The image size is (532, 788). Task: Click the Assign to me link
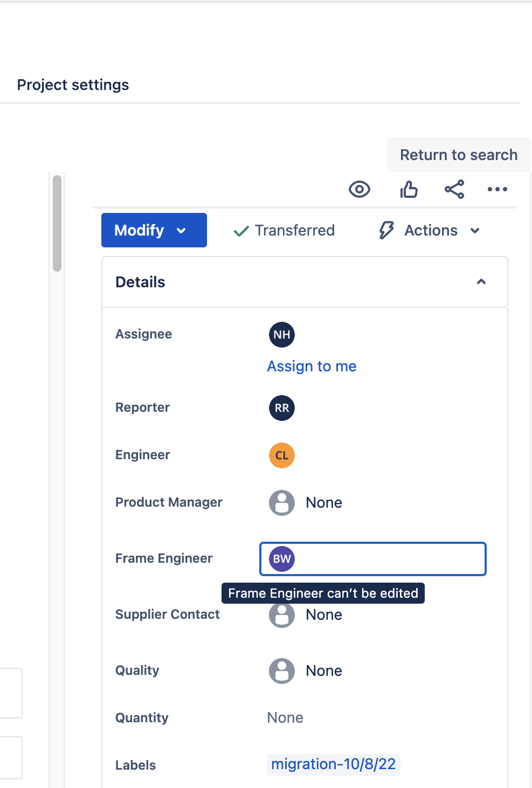tap(312, 367)
